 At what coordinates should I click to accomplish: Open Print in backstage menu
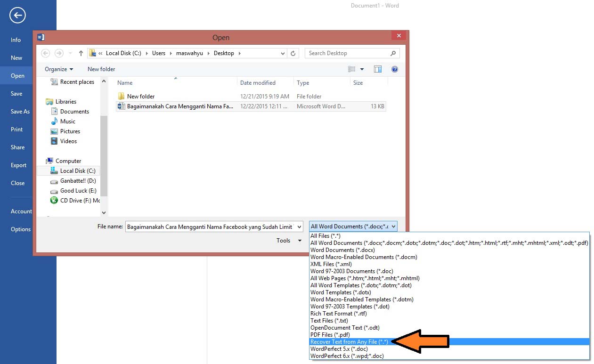(17, 129)
